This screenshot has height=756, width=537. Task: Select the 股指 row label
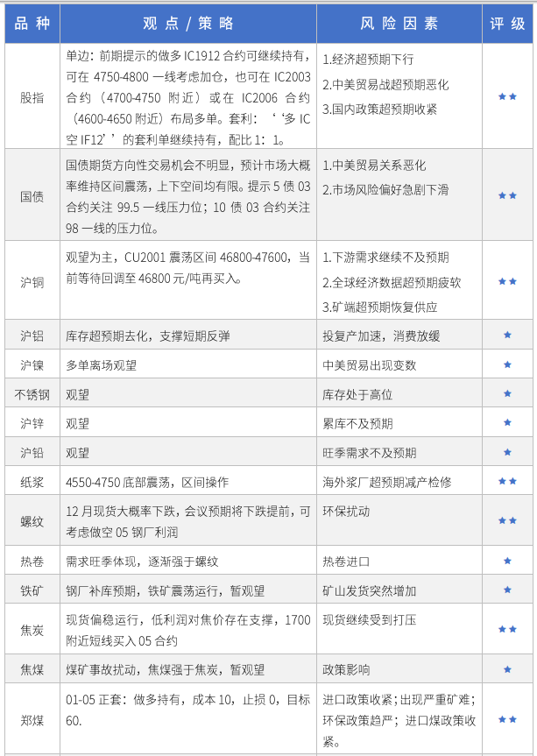tap(32, 97)
